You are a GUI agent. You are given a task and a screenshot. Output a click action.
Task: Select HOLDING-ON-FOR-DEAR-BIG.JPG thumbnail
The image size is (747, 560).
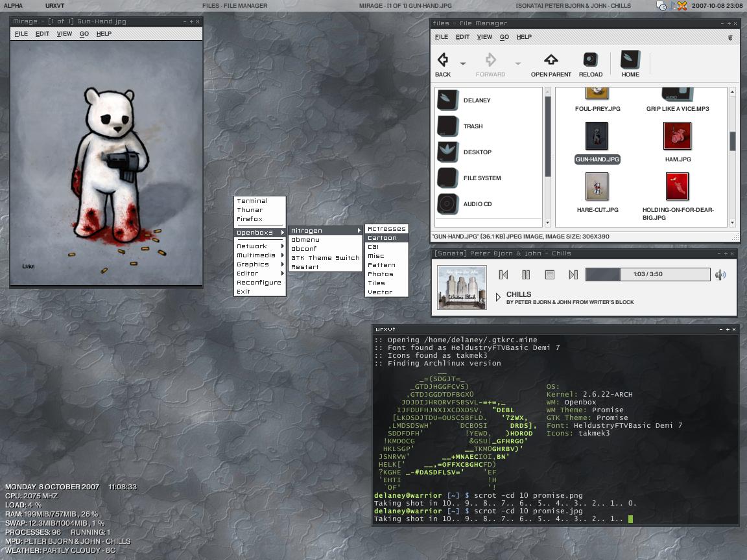[x=677, y=186]
